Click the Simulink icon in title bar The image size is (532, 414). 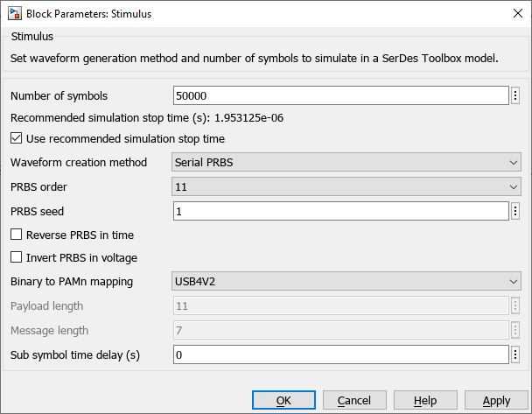pyautogui.click(x=14, y=14)
